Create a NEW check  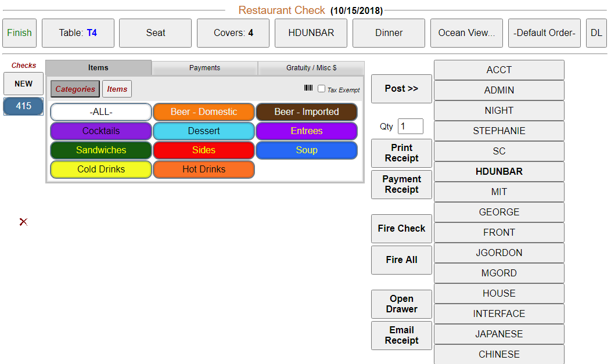(x=23, y=84)
